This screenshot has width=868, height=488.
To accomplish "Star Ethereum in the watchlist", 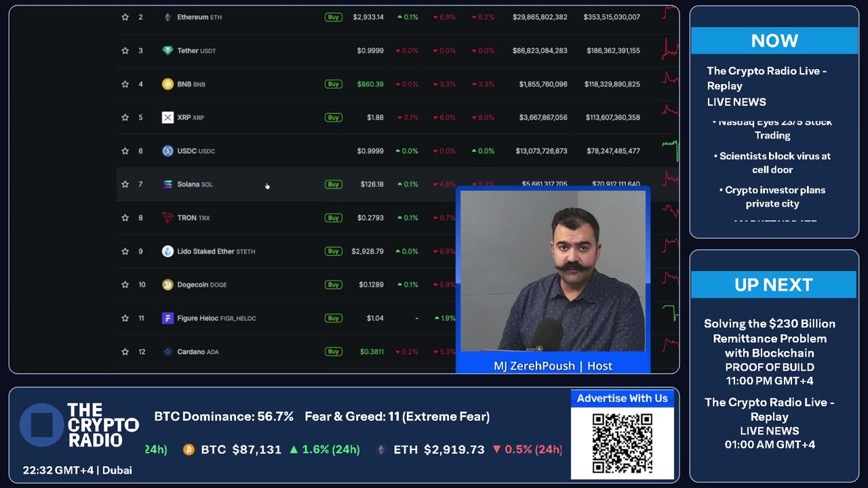I will coord(125,17).
